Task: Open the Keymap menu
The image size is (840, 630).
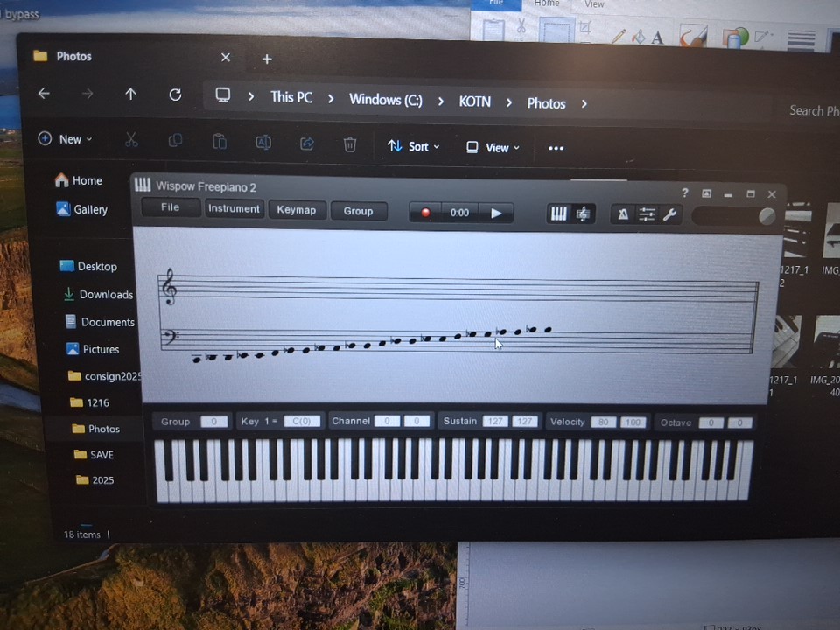Action: coord(297,210)
